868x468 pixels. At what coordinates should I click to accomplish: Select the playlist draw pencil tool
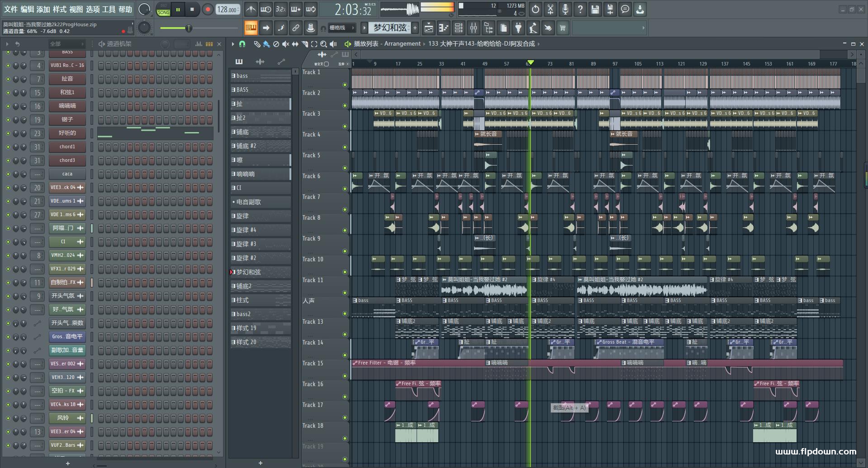point(257,44)
